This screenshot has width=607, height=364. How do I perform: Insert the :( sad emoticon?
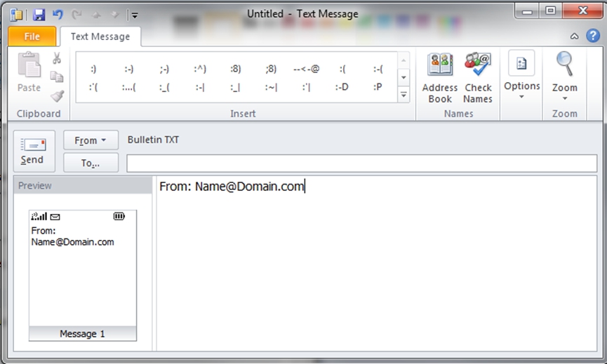click(342, 69)
